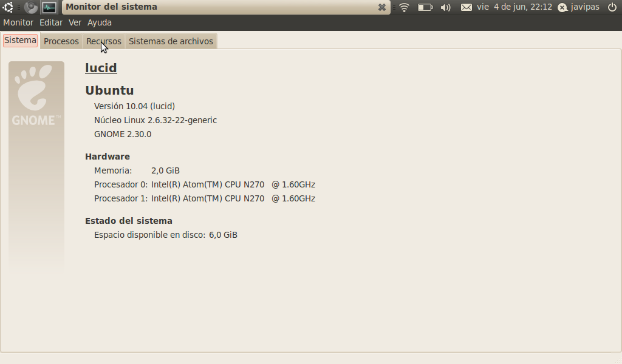
Task: Open the volume sound indicator
Action: click(446, 7)
